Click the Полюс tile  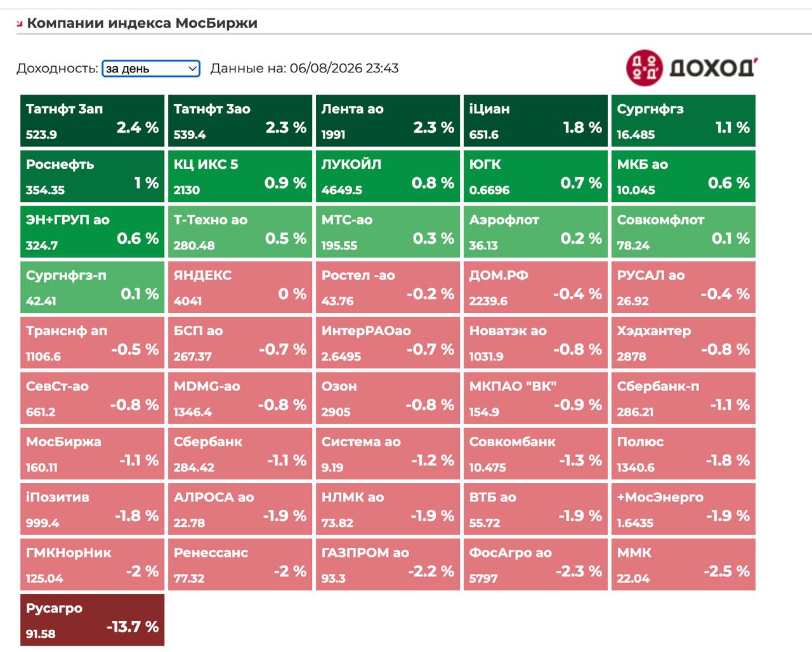click(x=683, y=454)
